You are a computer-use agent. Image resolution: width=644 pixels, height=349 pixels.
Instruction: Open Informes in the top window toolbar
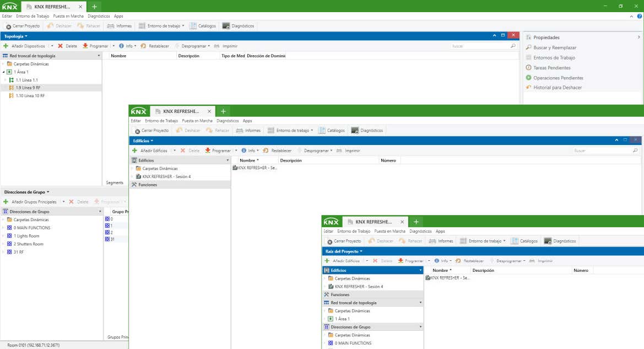pyautogui.click(x=120, y=26)
